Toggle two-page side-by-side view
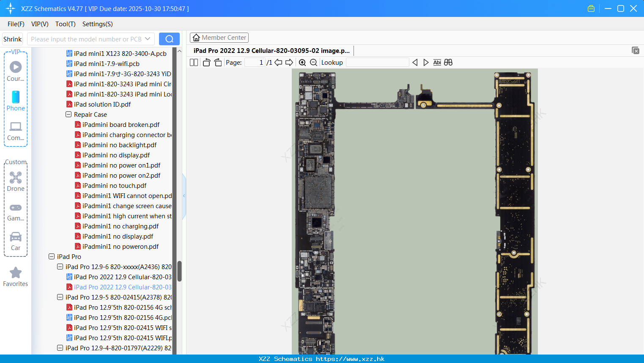Screen dimensions: 644x363 [194, 63]
